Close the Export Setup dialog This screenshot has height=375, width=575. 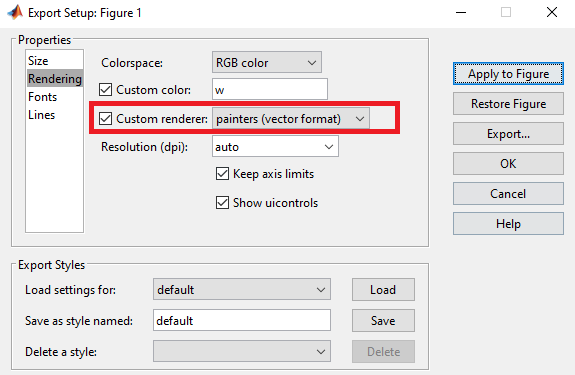coord(552,12)
